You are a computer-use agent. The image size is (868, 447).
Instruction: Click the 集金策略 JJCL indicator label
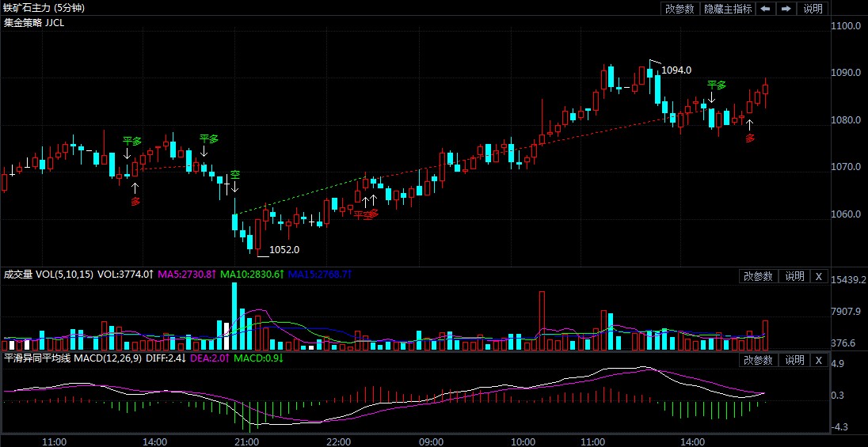[34, 23]
